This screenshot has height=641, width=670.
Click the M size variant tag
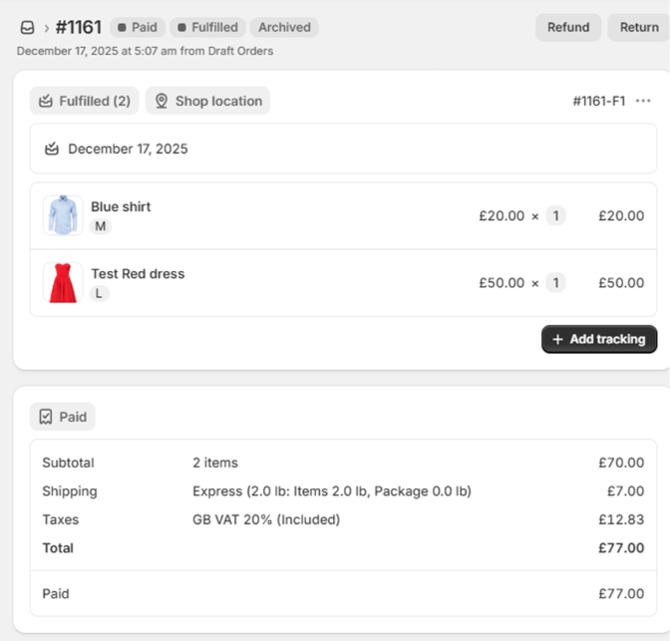point(100,227)
